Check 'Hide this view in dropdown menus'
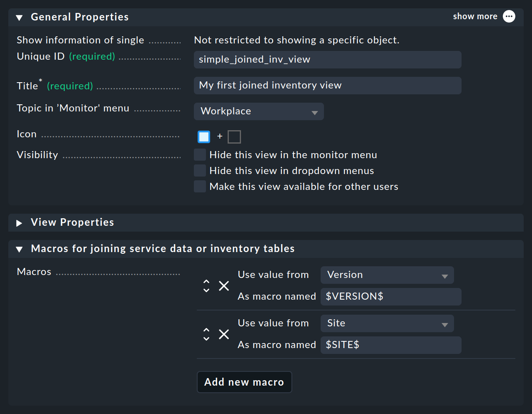532x414 pixels. 200,170
